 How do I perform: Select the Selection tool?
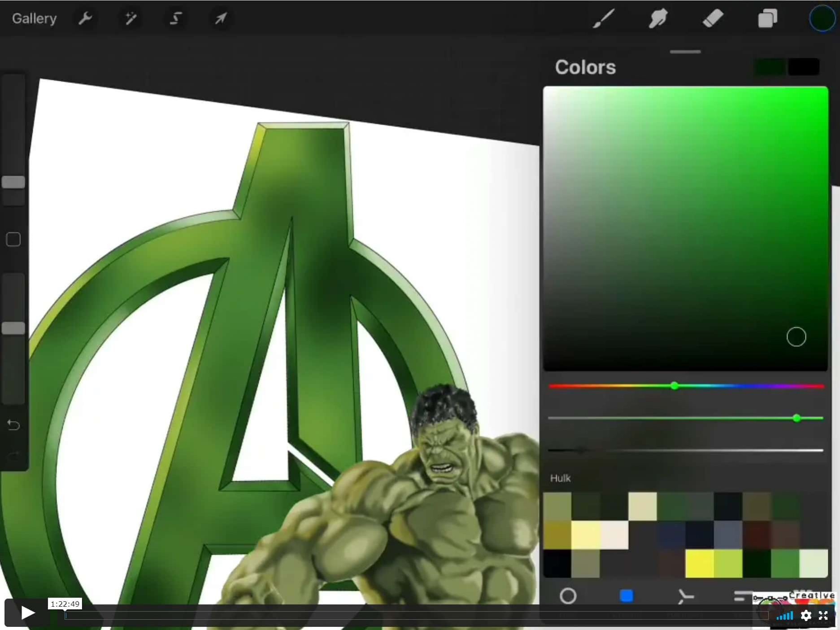pyautogui.click(x=175, y=19)
